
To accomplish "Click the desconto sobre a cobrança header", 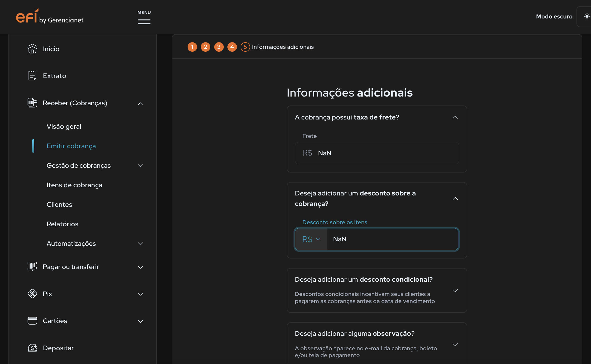I will pyautogui.click(x=355, y=198).
